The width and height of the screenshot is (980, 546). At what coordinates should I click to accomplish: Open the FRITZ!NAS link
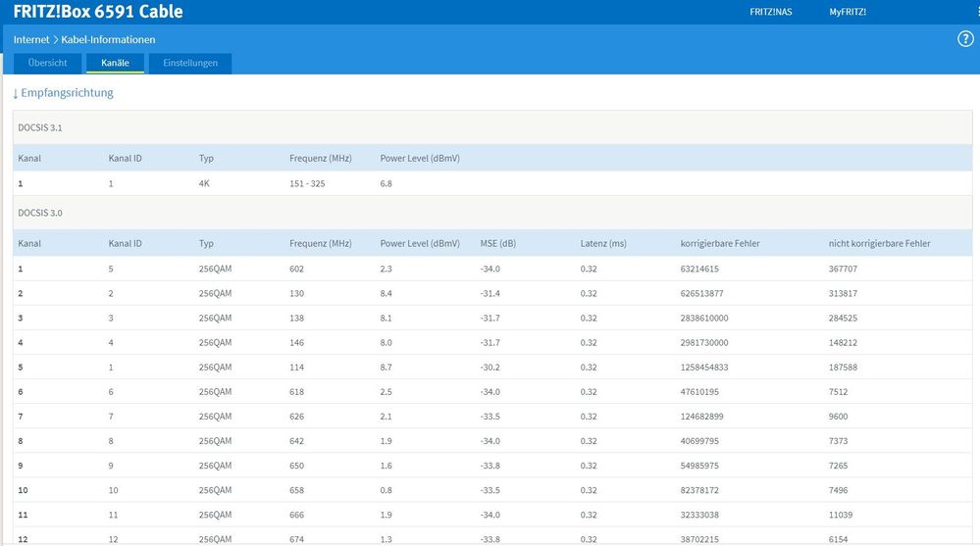[770, 12]
